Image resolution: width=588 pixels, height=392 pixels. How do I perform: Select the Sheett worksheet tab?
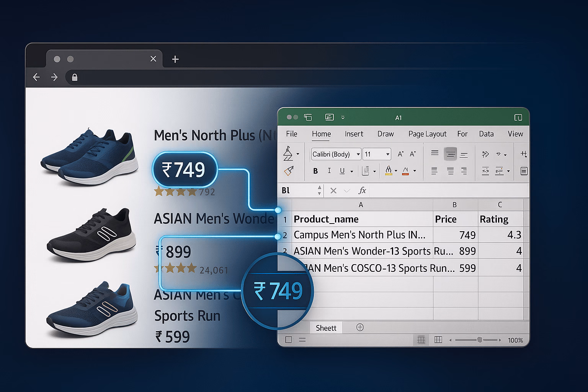click(326, 328)
